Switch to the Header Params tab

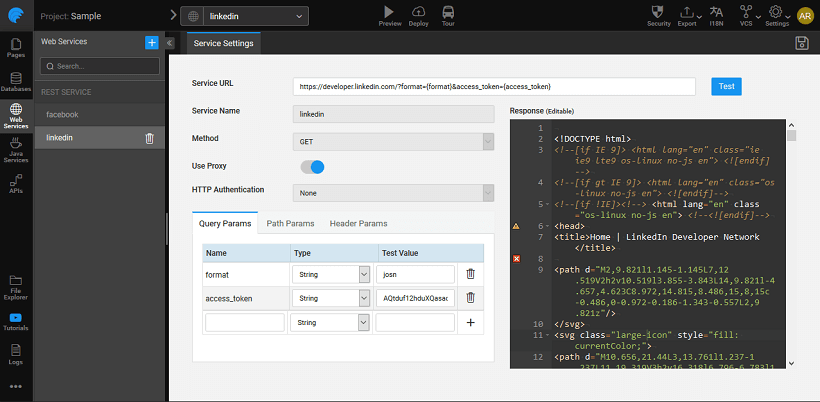pyautogui.click(x=358, y=223)
